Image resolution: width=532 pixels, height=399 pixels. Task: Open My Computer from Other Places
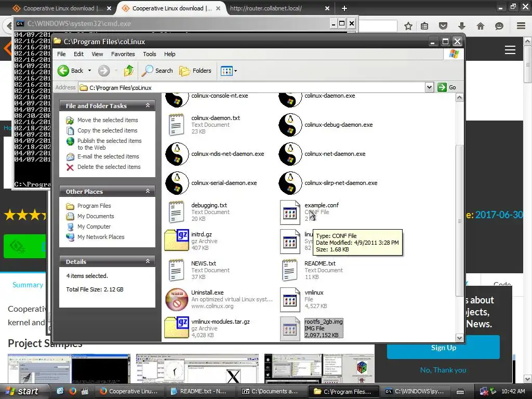tap(94, 227)
